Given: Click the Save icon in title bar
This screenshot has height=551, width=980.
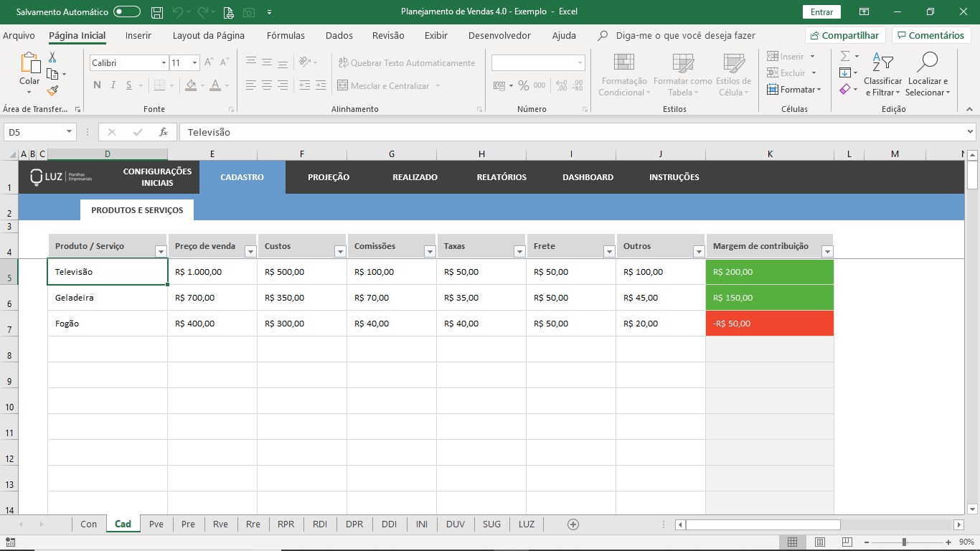Looking at the screenshot, I should (x=156, y=12).
